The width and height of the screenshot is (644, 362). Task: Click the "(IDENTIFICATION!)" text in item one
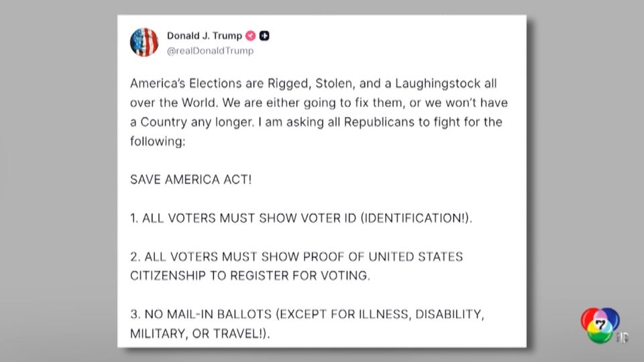coord(419,219)
